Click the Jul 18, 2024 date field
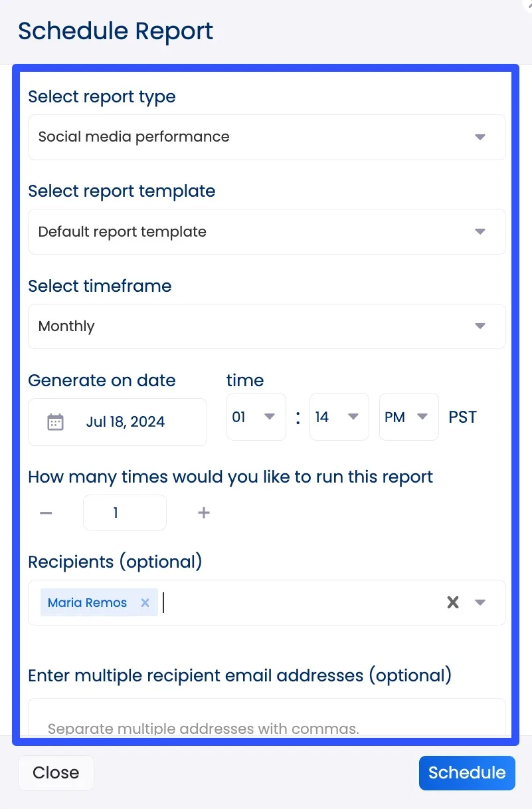Viewport: 532px width, 809px height. click(x=126, y=422)
